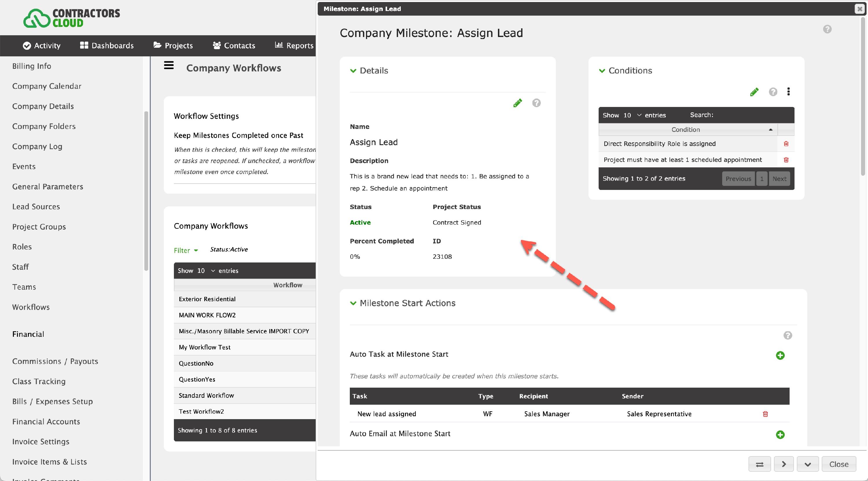Collapse the Conditions section

click(602, 71)
